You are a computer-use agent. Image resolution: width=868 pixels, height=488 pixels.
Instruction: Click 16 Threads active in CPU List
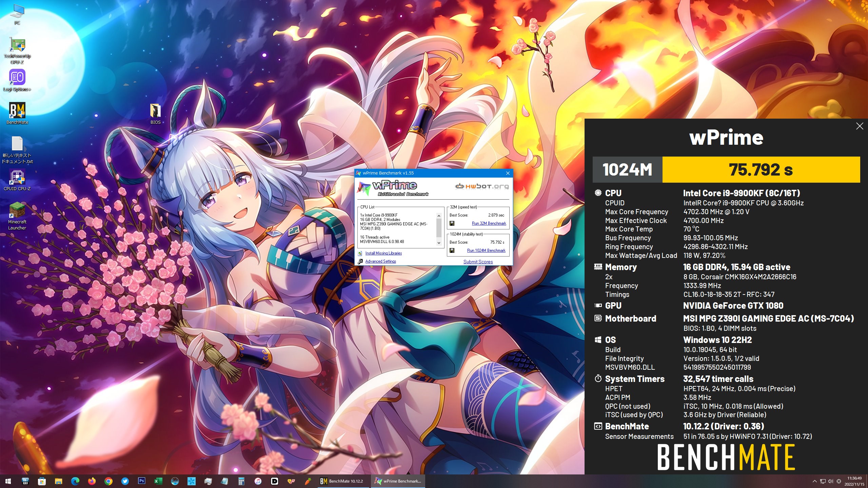(375, 237)
